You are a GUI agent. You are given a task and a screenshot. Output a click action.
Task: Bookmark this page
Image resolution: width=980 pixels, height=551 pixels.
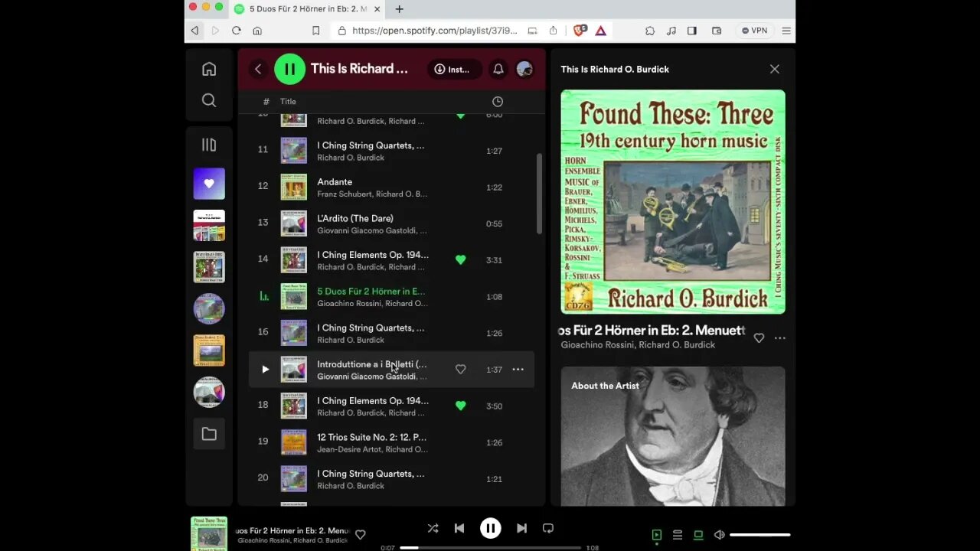pos(315,31)
